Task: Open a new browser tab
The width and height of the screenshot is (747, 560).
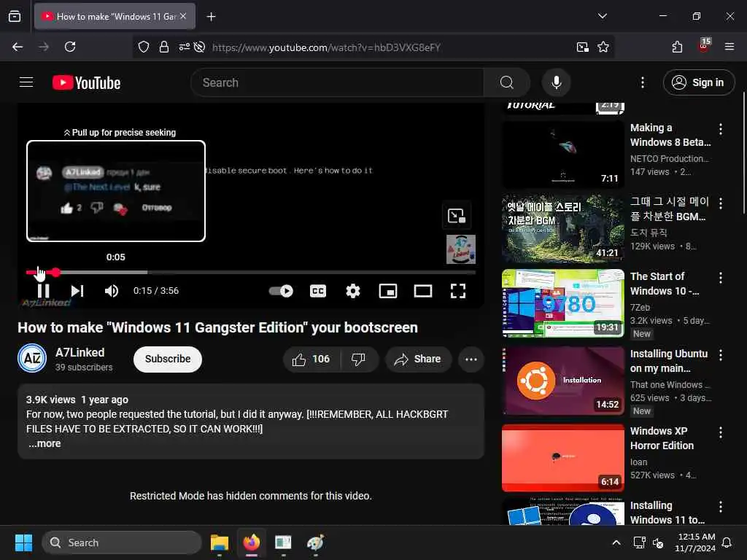Action: click(x=211, y=17)
